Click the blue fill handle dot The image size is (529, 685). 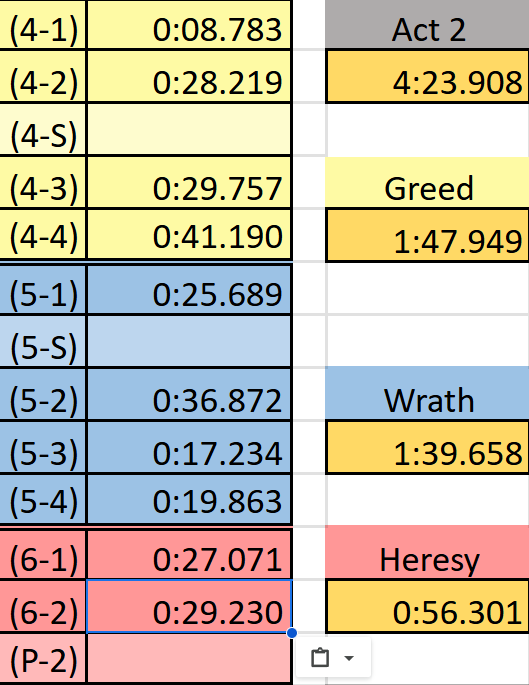click(x=292, y=633)
